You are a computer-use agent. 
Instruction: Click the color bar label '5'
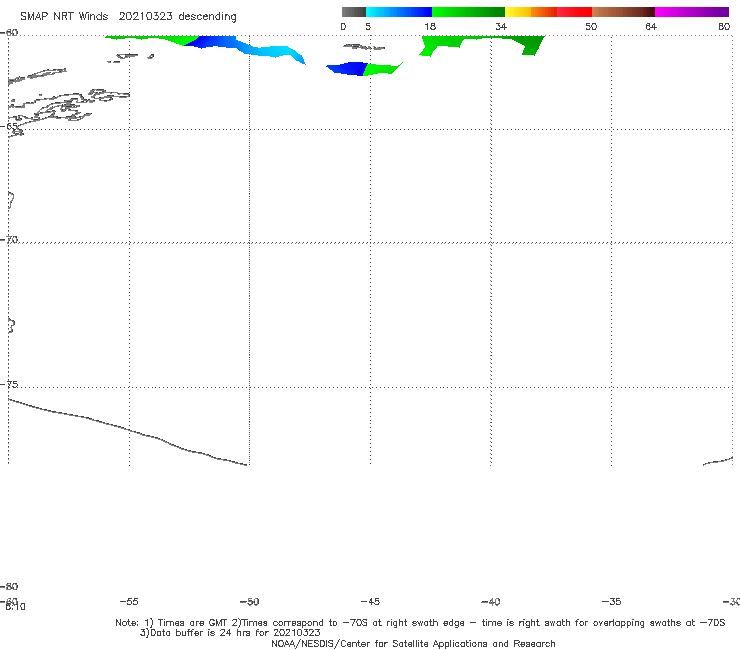pyautogui.click(x=368, y=26)
